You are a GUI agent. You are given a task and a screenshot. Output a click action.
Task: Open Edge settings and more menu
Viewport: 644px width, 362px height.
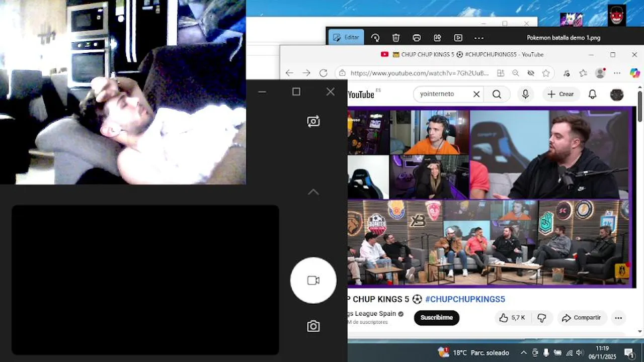pos(617,73)
